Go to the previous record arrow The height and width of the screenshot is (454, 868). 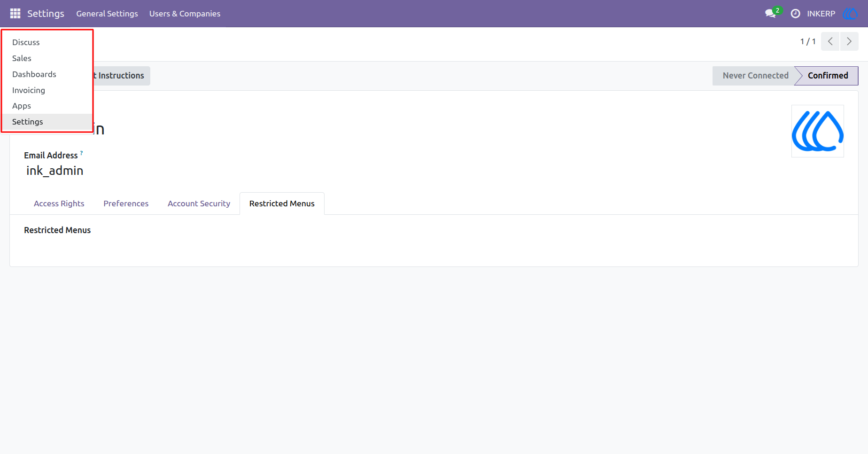coord(830,41)
